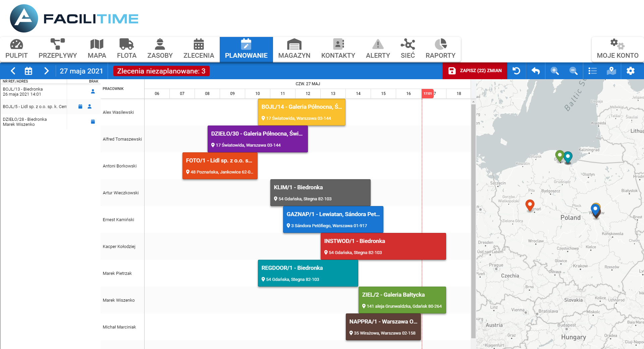
Task: Toggle the map panel visibility
Action: point(611,71)
